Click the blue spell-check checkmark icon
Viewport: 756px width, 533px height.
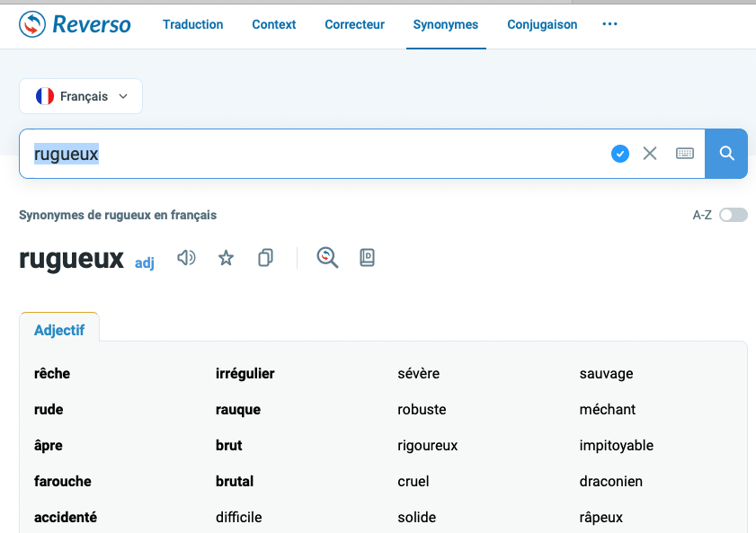click(x=620, y=154)
